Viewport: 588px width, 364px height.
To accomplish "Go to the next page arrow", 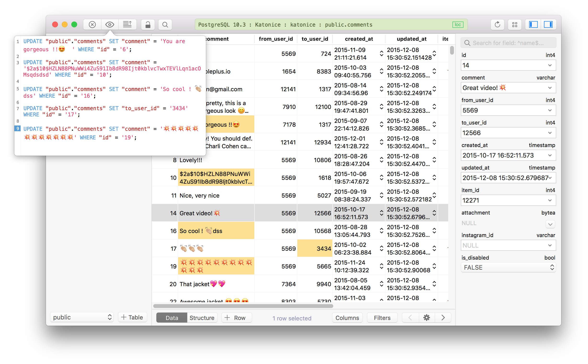I will point(443,318).
